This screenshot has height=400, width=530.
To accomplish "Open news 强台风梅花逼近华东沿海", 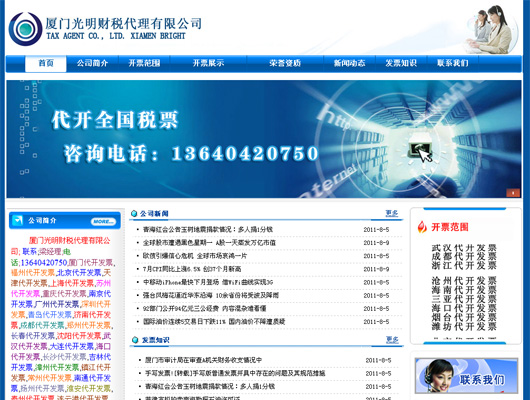I will 211,295.
